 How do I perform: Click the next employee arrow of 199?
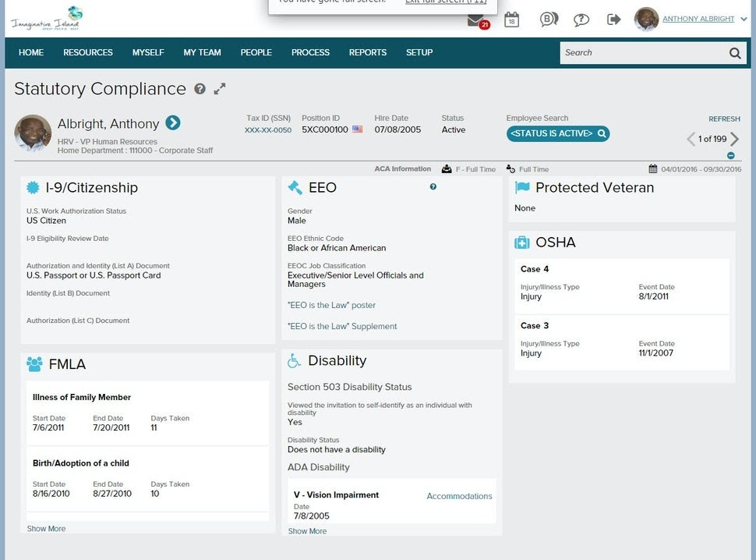coord(736,139)
